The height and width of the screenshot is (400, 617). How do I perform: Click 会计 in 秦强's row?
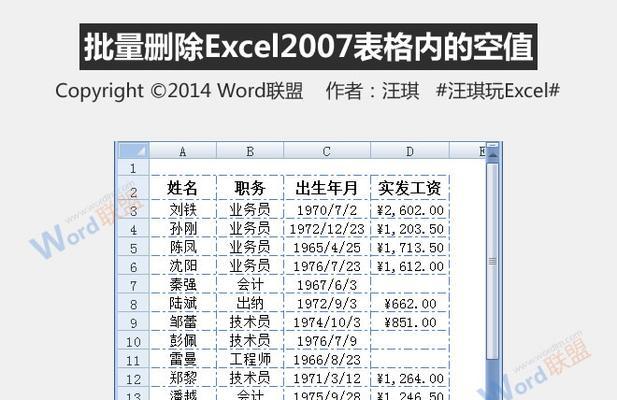(x=250, y=284)
